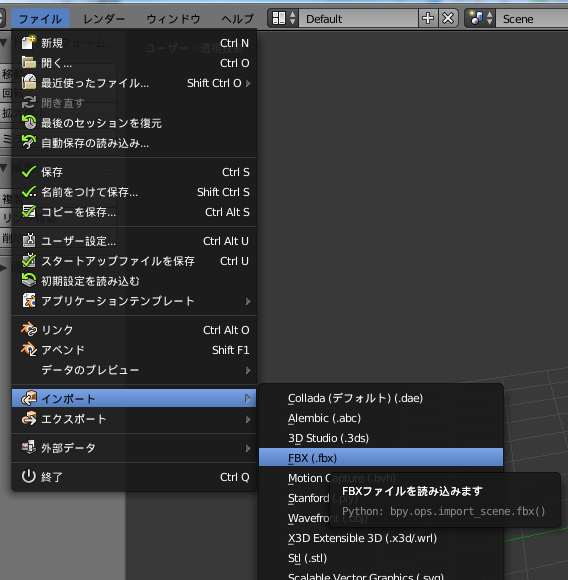568x580 pixels.
Task: Click the スタートアップファイルを保存 icon
Action: 28,261
